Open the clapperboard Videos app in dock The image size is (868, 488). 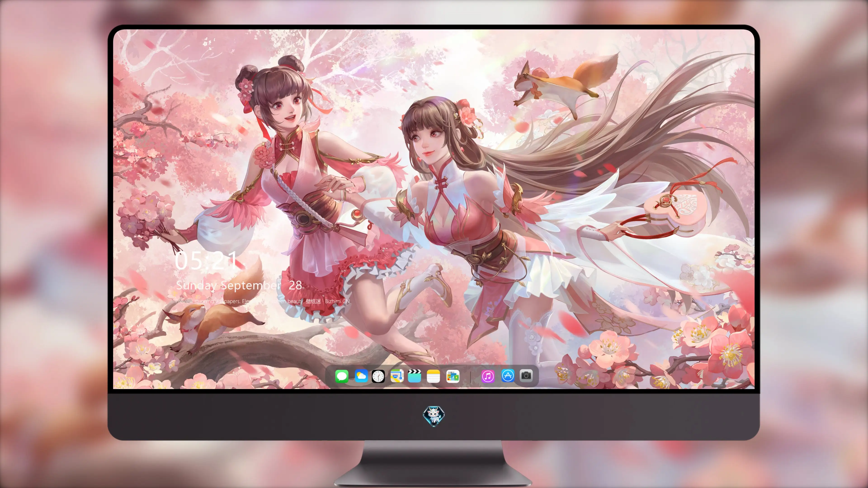[x=415, y=376]
